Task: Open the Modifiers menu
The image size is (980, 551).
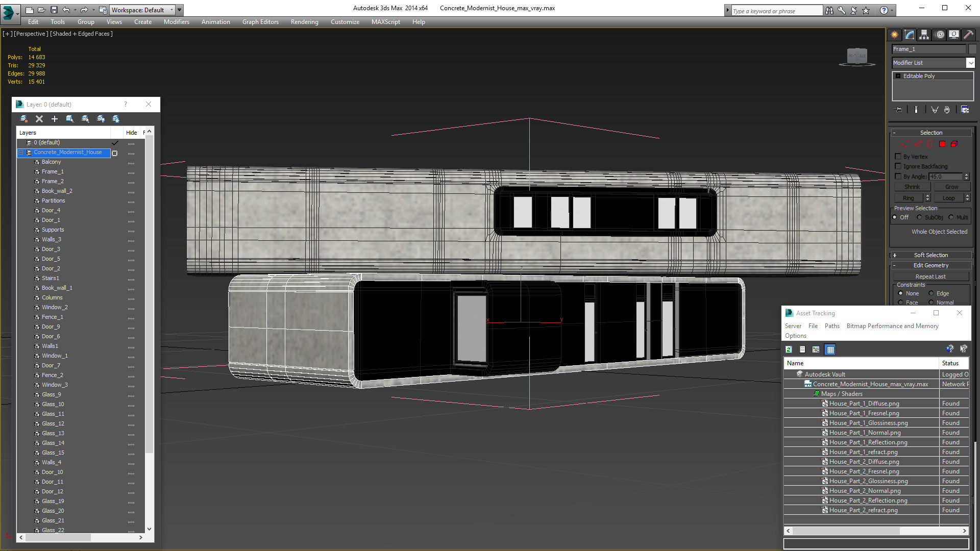Action: point(177,22)
